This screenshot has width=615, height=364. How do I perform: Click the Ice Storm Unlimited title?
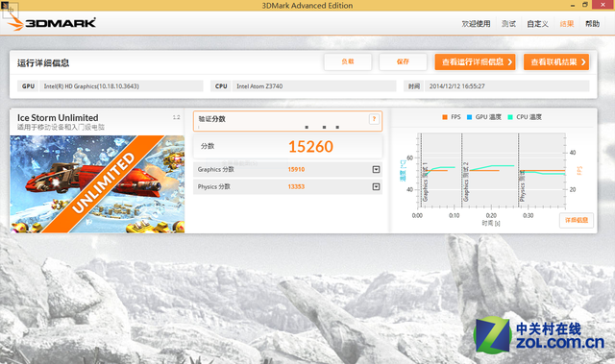pyautogui.click(x=58, y=117)
